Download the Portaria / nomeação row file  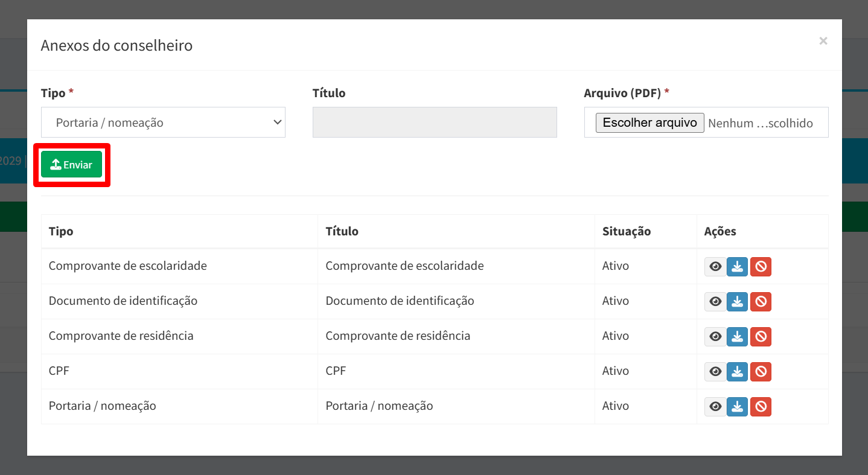click(737, 407)
